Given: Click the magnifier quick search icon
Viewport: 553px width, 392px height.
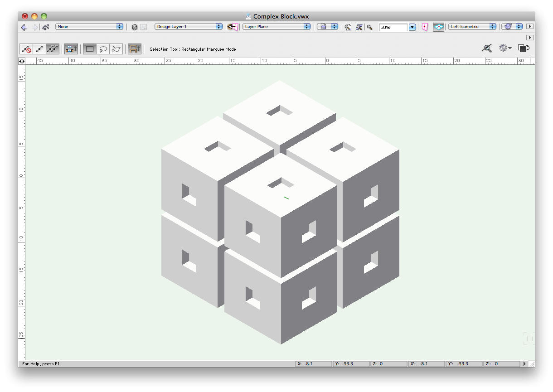Looking at the screenshot, I should 487,48.
